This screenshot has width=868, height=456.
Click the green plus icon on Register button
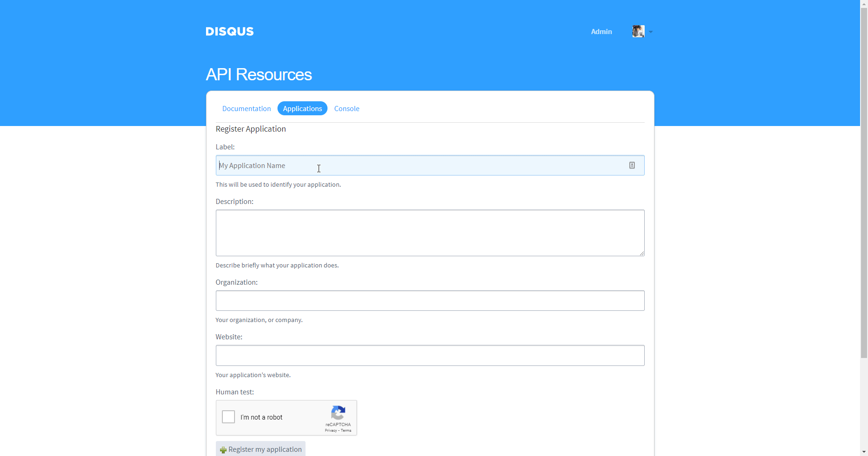click(223, 449)
